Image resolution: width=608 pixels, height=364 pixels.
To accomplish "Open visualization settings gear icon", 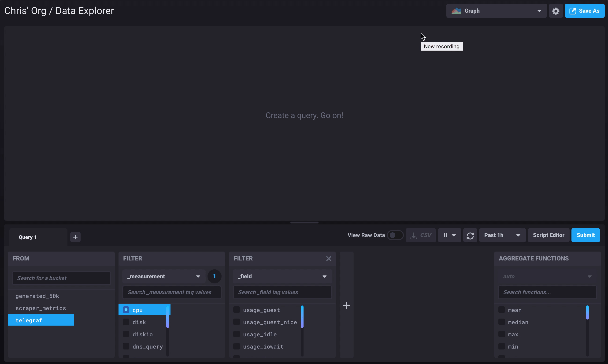I will tap(556, 11).
